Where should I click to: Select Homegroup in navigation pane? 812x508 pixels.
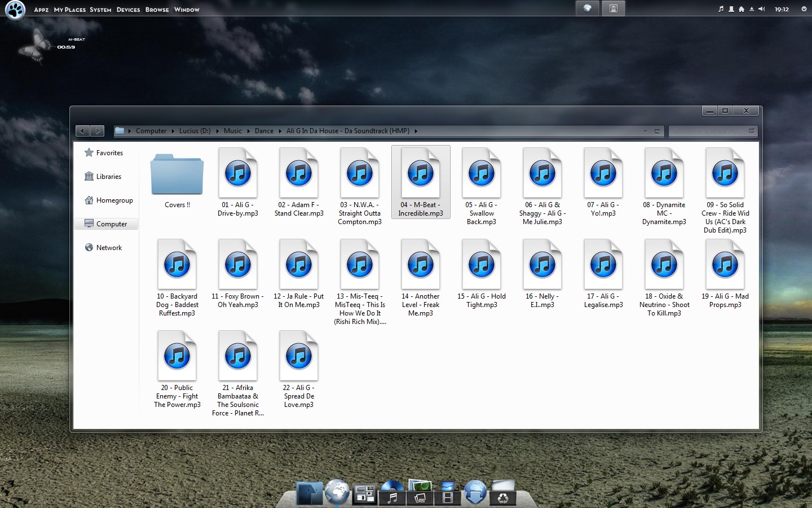107,200
